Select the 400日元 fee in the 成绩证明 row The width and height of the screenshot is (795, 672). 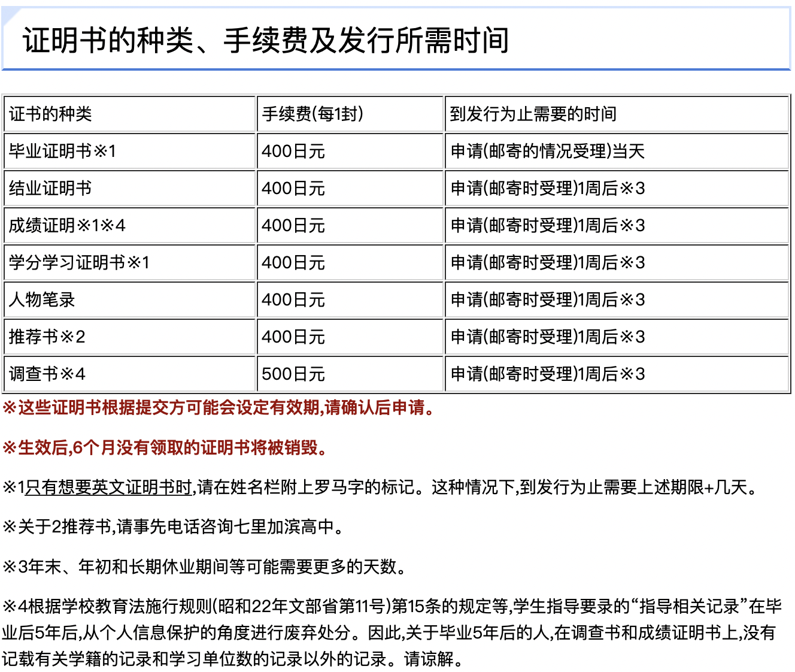350,225
